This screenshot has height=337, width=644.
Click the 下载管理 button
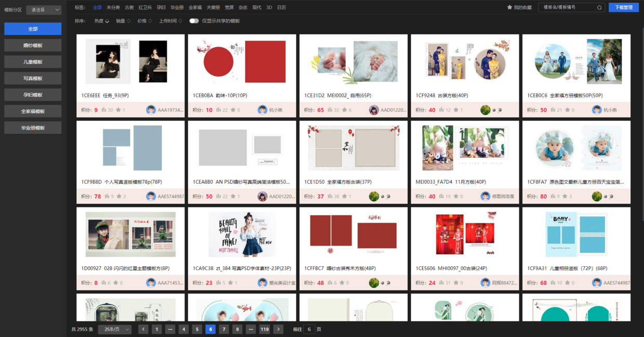[x=624, y=7]
